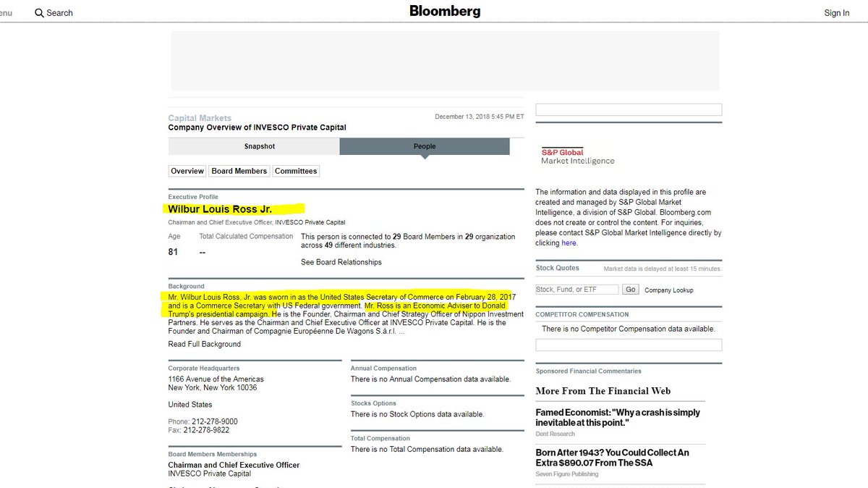The width and height of the screenshot is (868, 488).
Task: Open the Committees sub-tab
Action: (296, 171)
